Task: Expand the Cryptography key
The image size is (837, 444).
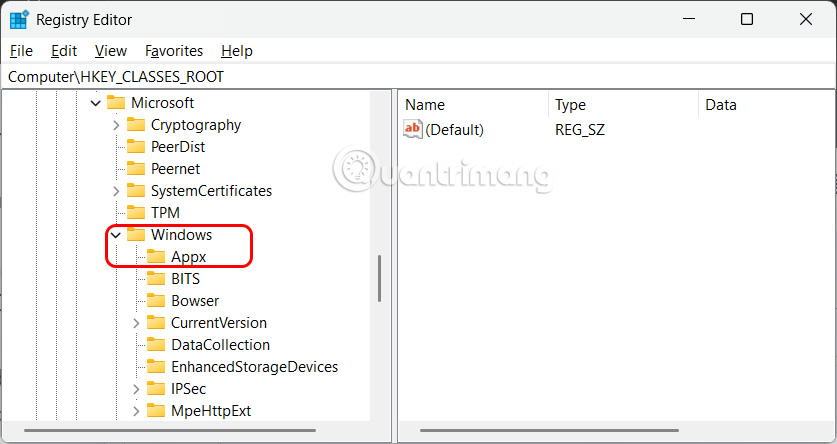Action: coord(116,125)
